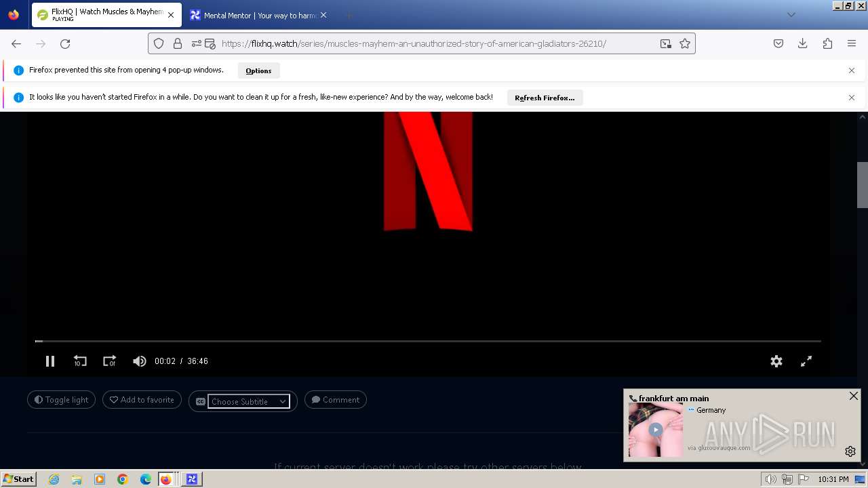Click the page vertical scrollbar thumb
868x488 pixels.
pyautogui.click(x=863, y=185)
